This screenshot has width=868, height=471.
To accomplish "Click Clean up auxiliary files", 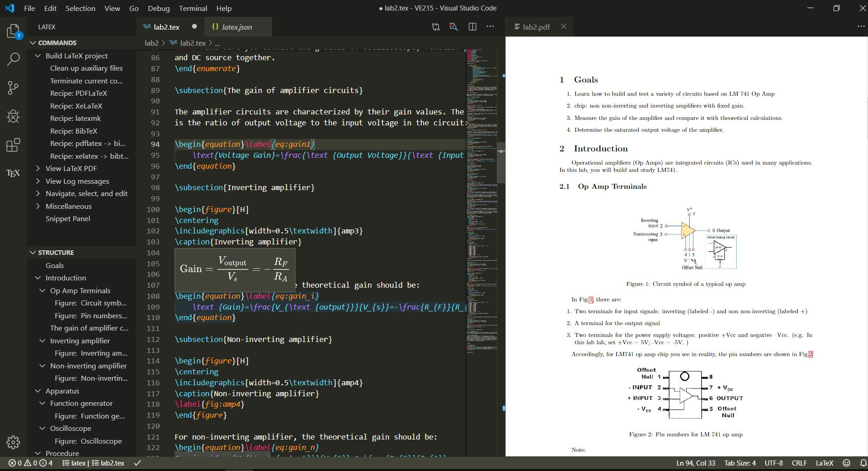I will click(x=86, y=68).
